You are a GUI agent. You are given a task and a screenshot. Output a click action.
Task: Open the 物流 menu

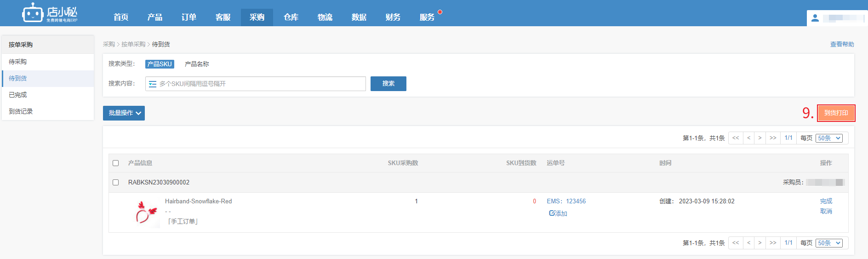(x=325, y=17)
